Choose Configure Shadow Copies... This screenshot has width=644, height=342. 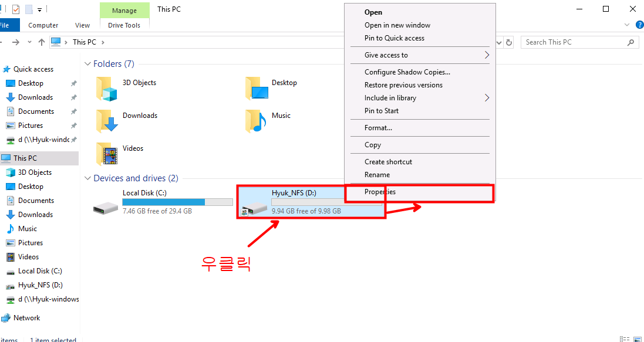(420, 72)
